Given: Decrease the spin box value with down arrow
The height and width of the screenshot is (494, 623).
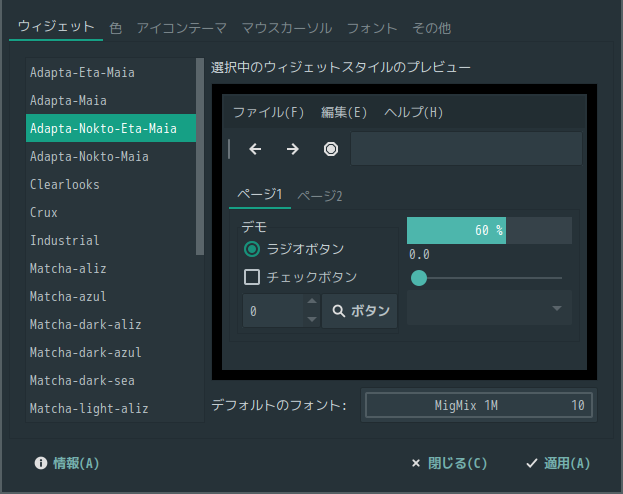Looking at the screenshot, I should 312,319.
